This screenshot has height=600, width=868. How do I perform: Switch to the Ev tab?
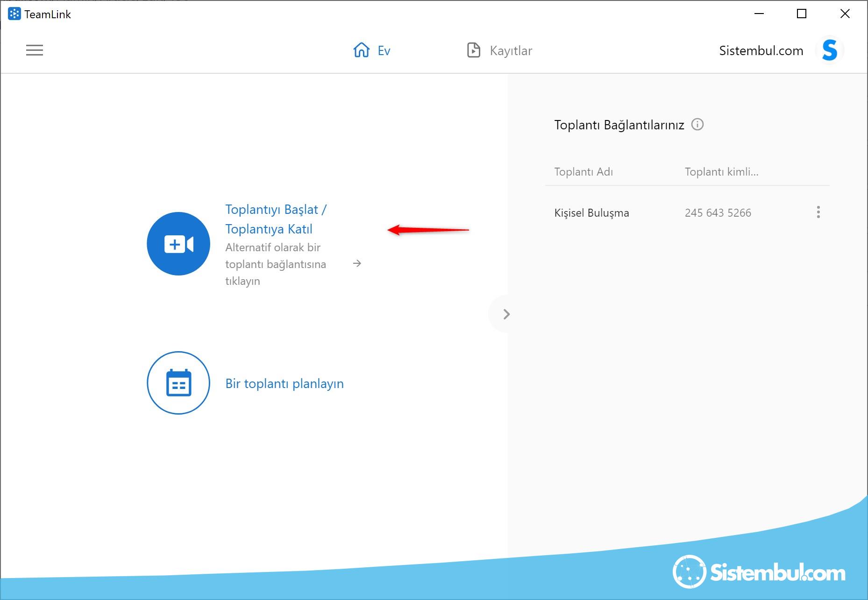372,50
